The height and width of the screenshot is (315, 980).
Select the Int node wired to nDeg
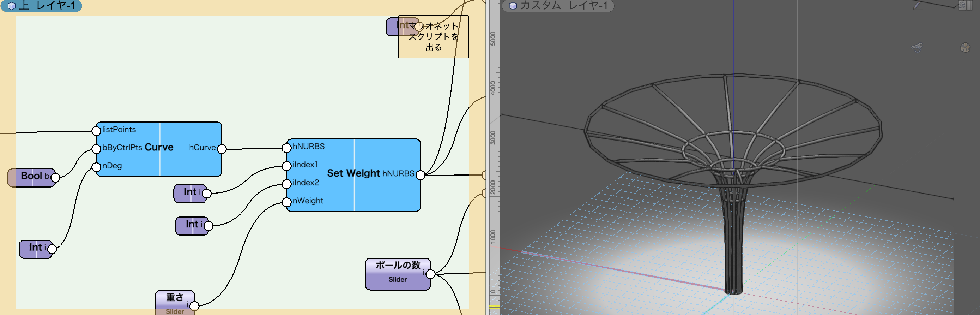pos(36,249)
